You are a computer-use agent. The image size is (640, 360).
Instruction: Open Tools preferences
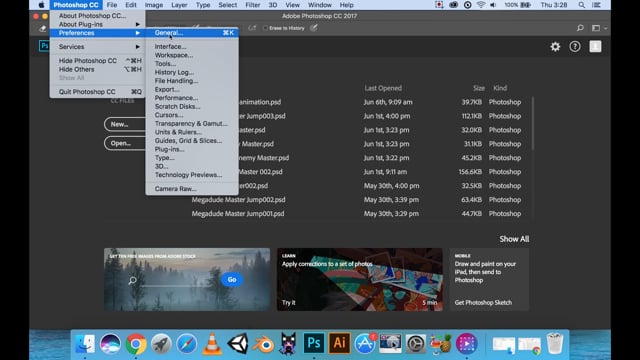(192, 64)
